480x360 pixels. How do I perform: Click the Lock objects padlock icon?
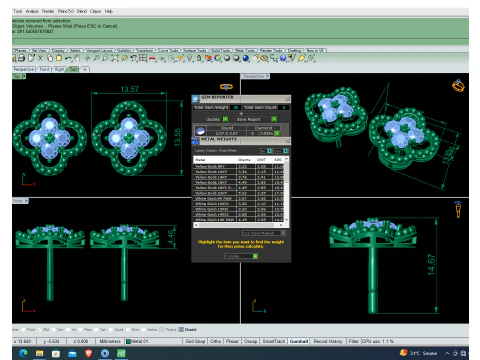[x=199, y=58]
